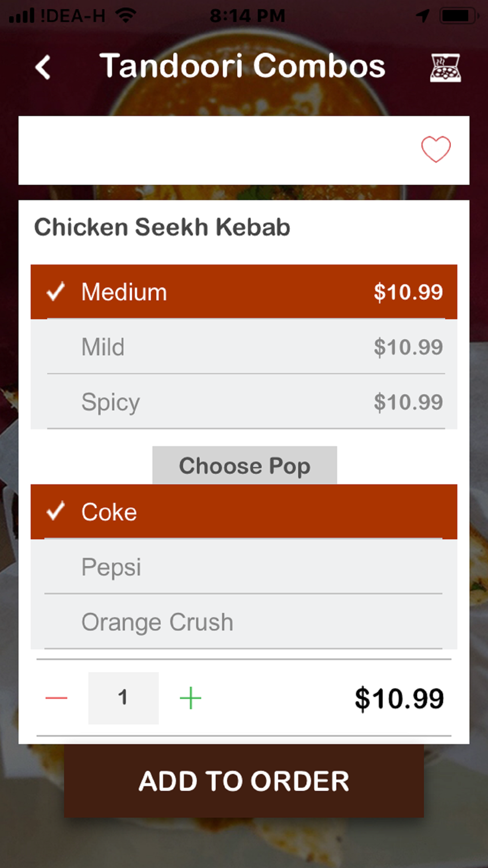
Task: Select the Coke row
Action: 244,512
